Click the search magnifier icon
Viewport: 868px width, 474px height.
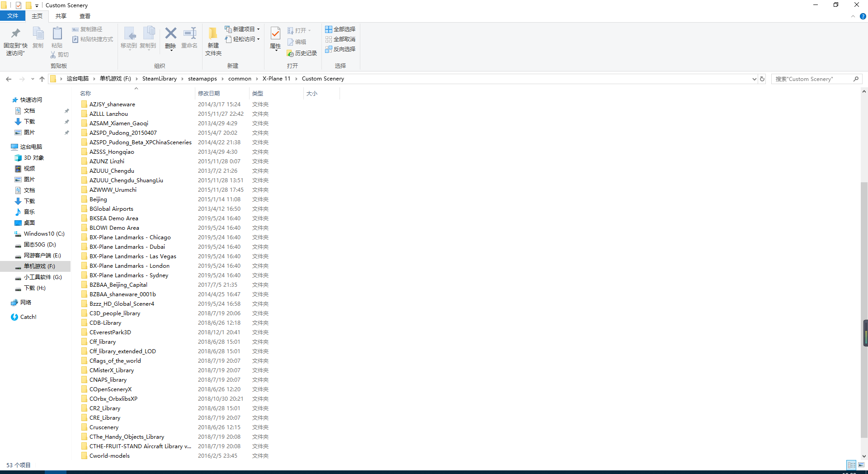click(x=856, y=79)
